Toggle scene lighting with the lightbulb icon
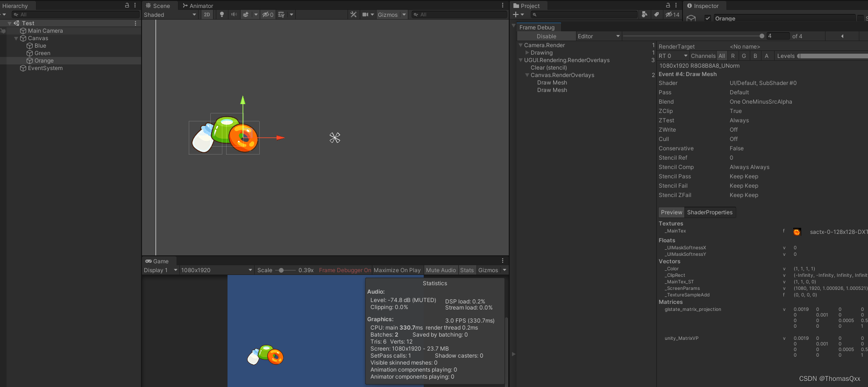This screenshot has height=387, width=868. 222,14
